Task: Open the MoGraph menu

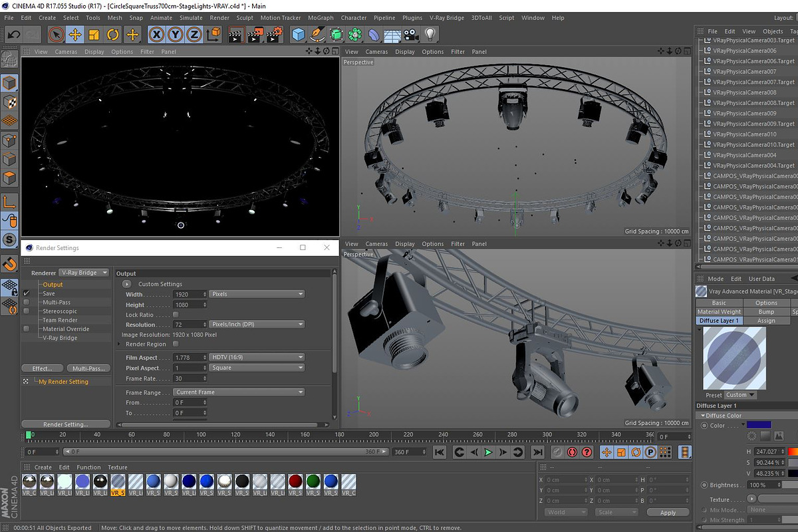Action: pos(321,18)
